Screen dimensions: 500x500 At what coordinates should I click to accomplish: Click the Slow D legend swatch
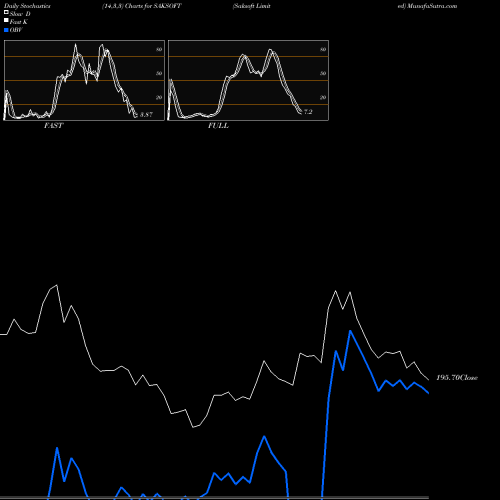[x=6, y=12]
